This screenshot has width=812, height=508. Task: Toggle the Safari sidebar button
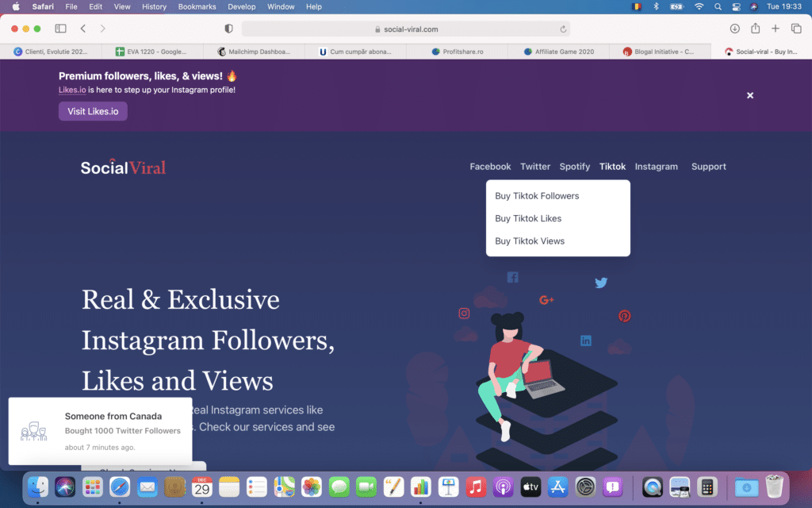pyautogui.click(x=60, y=29)
